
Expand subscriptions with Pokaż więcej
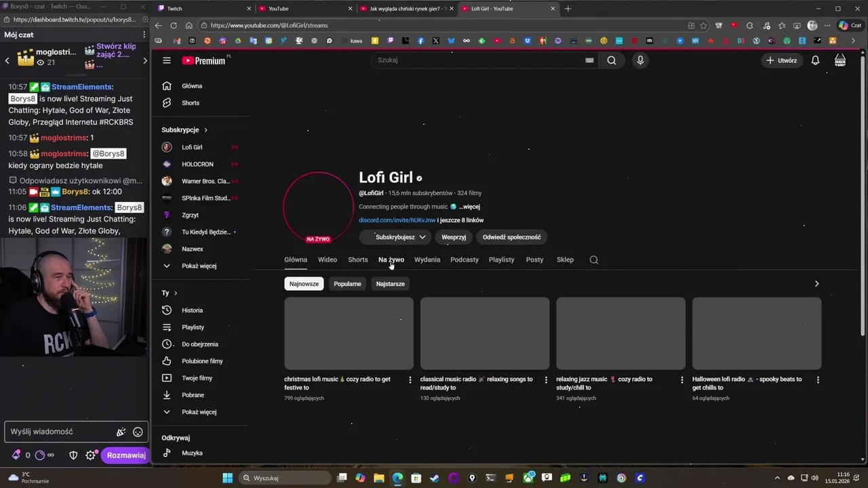(x=199, y=266)
